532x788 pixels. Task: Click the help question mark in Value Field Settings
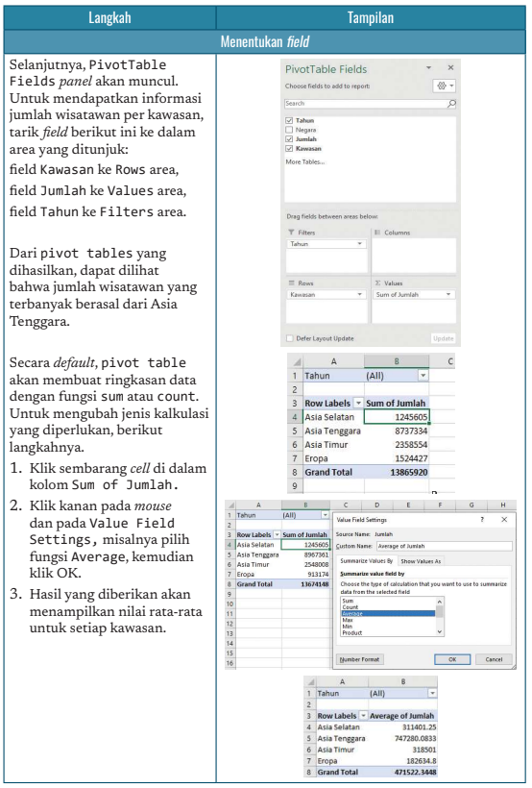pyautogui.click(x=482, y=519)
